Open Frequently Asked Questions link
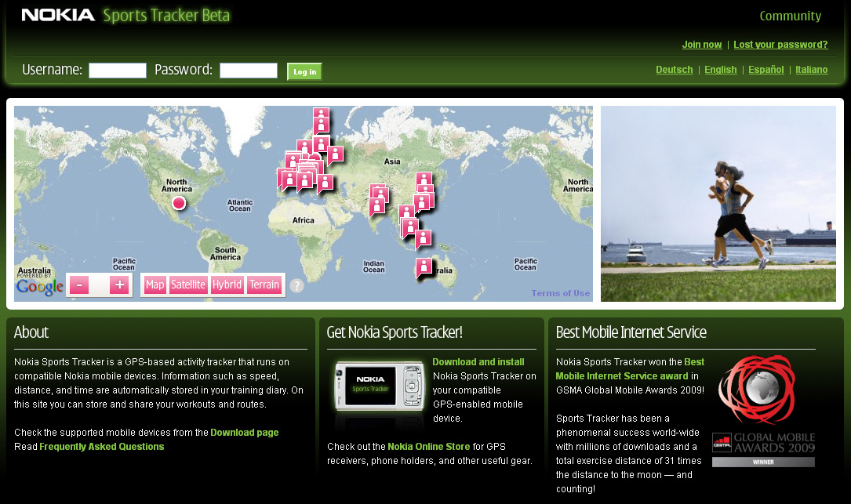This screenshot has height=504, width=851. click(x=101, y=447)
